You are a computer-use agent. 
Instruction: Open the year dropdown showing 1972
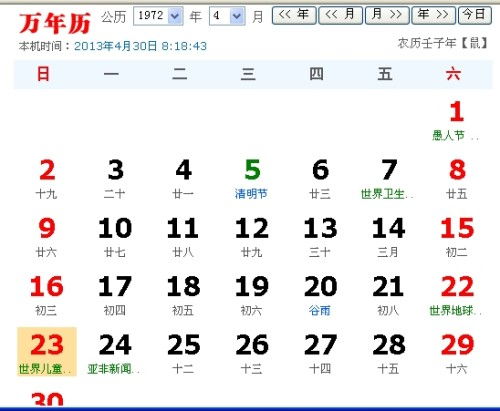pyautogui.click(x=158, y=16)
